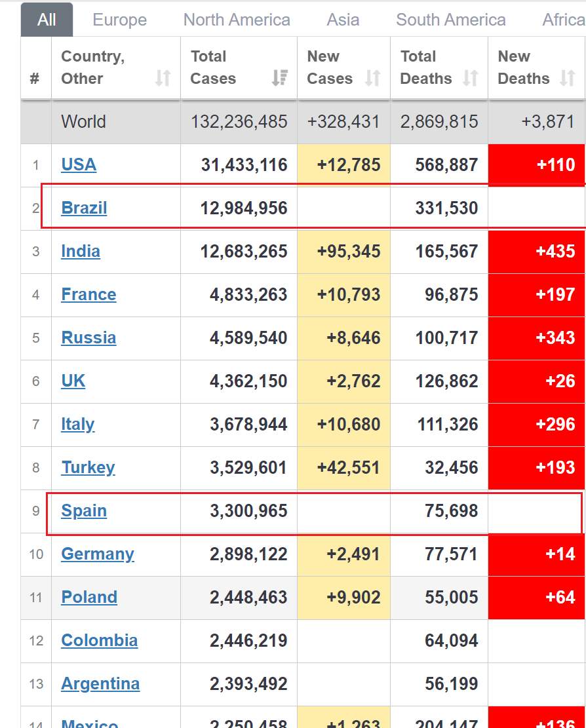Select the Asia tab
This screenshot has height=728, width=586.
pyautogui.click(x=342, y=20)
